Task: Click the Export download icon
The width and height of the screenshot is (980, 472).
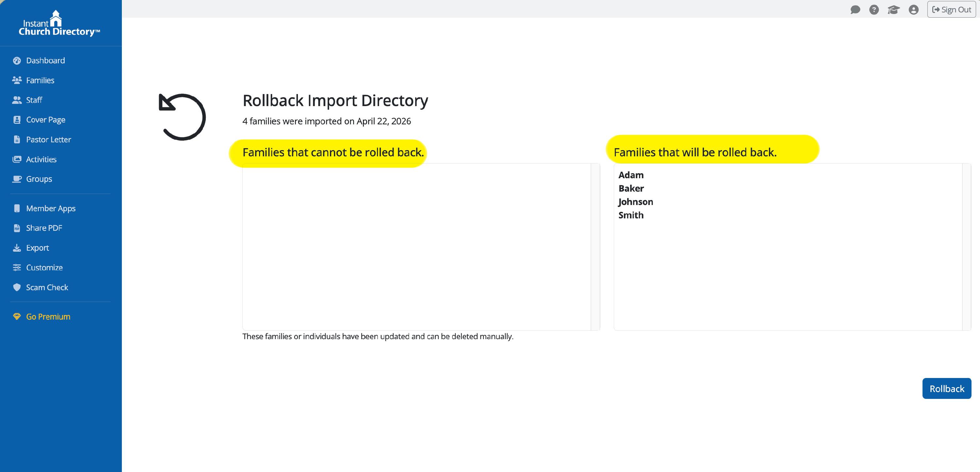Action: click(x=17, y=248)
